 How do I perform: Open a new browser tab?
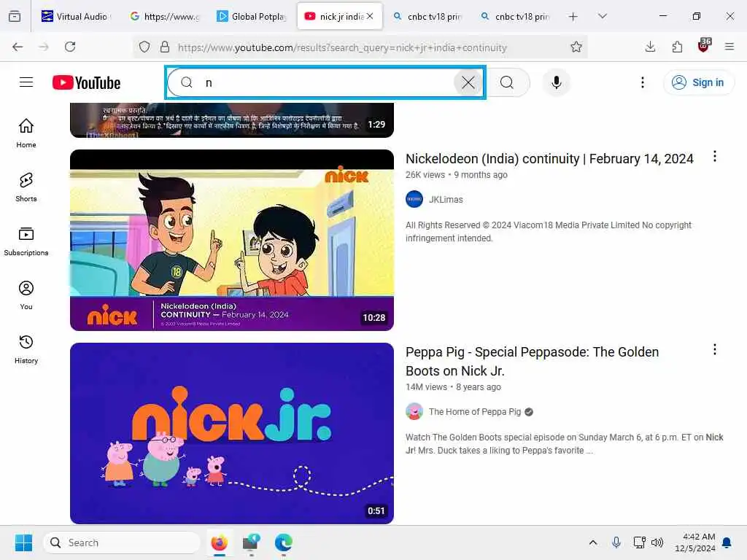(x=573, y=16)
